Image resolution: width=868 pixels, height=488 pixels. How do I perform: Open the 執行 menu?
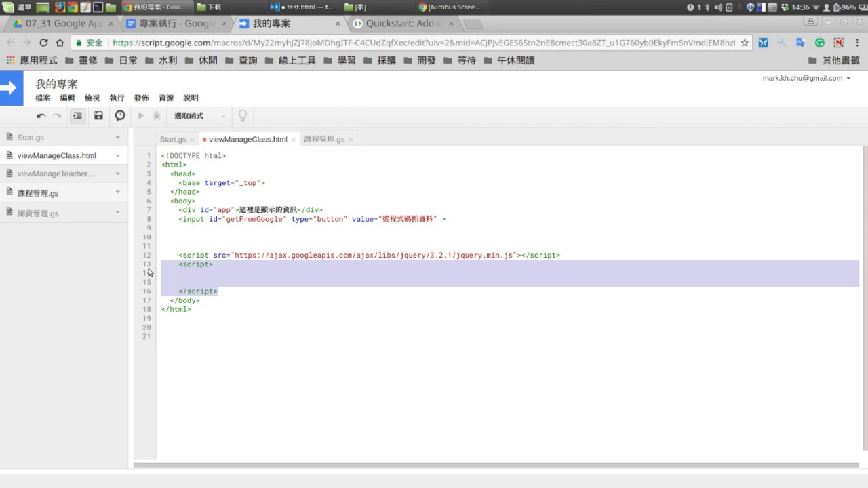[x=117, y=98]
